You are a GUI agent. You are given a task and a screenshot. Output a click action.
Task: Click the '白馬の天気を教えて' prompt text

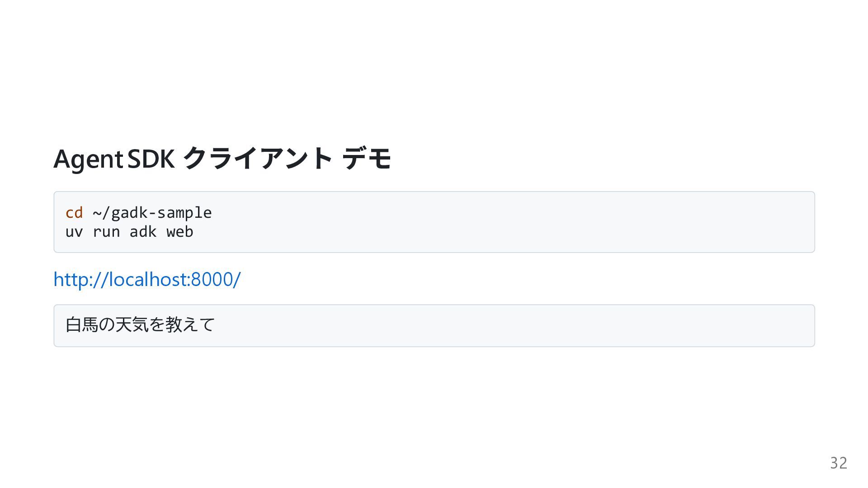(x=140, y=325)
